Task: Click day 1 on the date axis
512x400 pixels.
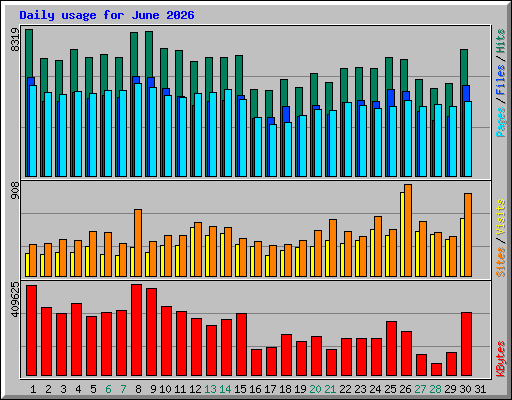Action: (33, 389)
